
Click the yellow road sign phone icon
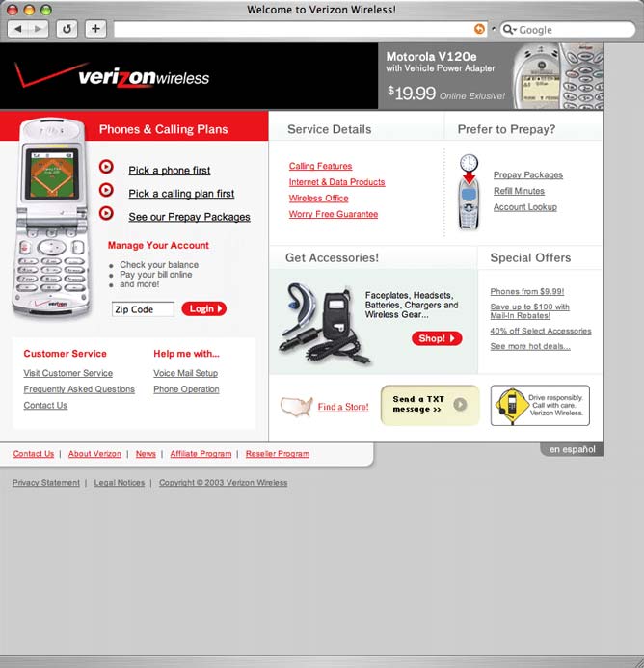[x=511, y=406]
